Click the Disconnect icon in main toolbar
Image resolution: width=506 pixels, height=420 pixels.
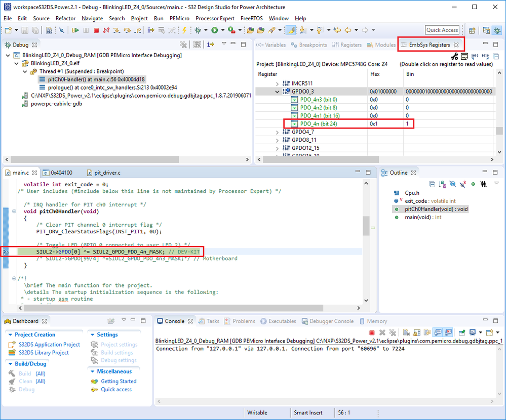click(106, 30)
